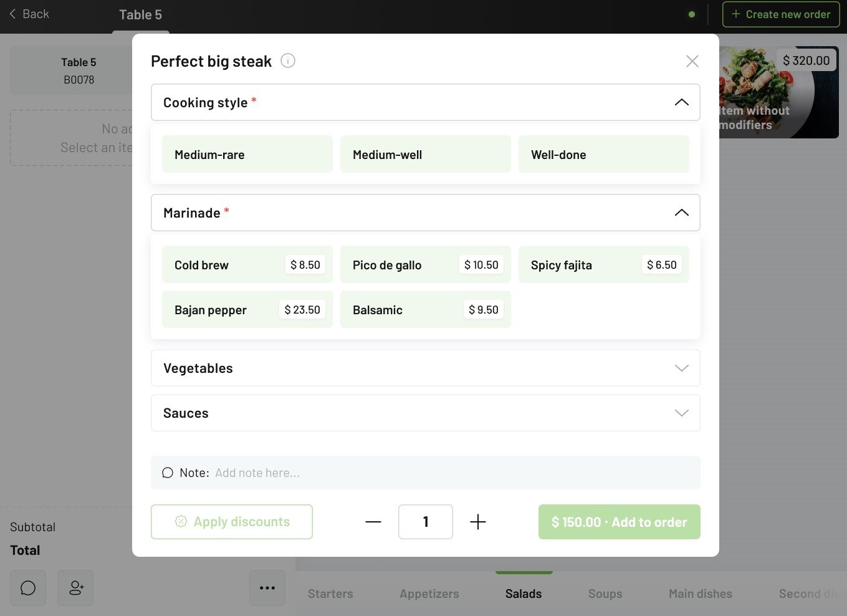Viewport: 847px width, 616px height.
Task: Open the ellipsis more-options icon
Action: (x=267, y=587)
